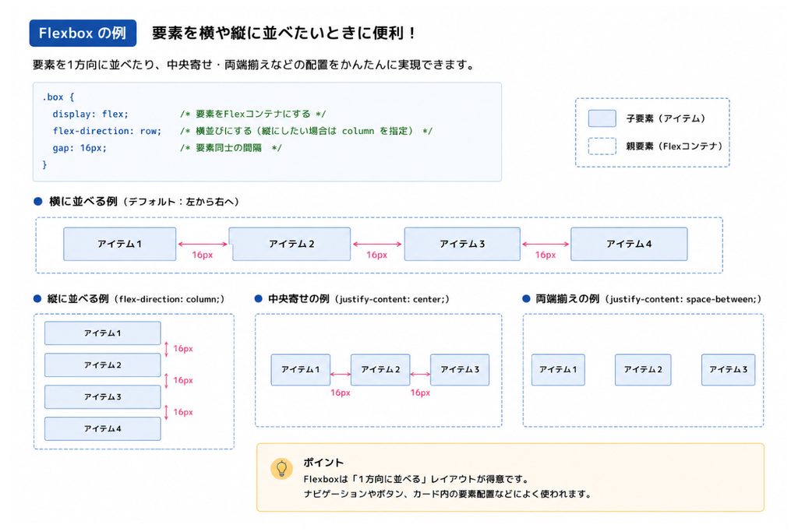Select the intro sentence starting '要素を1方向に並べたり'

pyautogui.click(x=253, y=65)
